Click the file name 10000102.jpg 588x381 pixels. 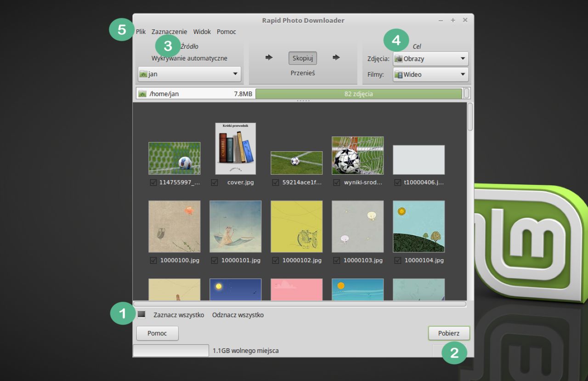click(x=302, y=260)
